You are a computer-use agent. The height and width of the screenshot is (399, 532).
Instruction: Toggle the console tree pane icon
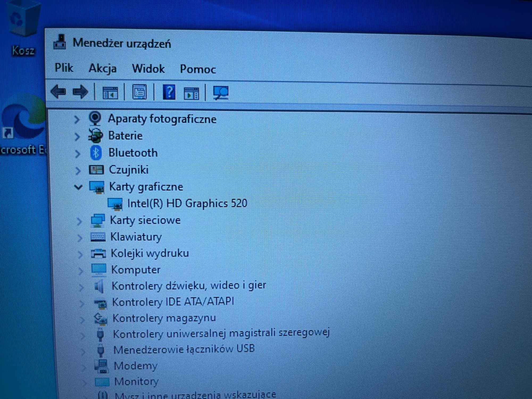pos(110,93)
